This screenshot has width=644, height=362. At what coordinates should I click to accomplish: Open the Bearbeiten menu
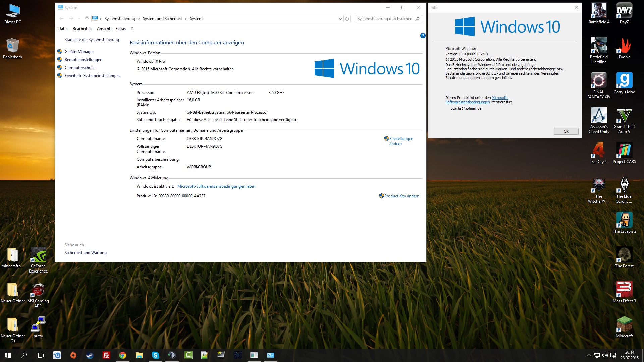[82, 29]
